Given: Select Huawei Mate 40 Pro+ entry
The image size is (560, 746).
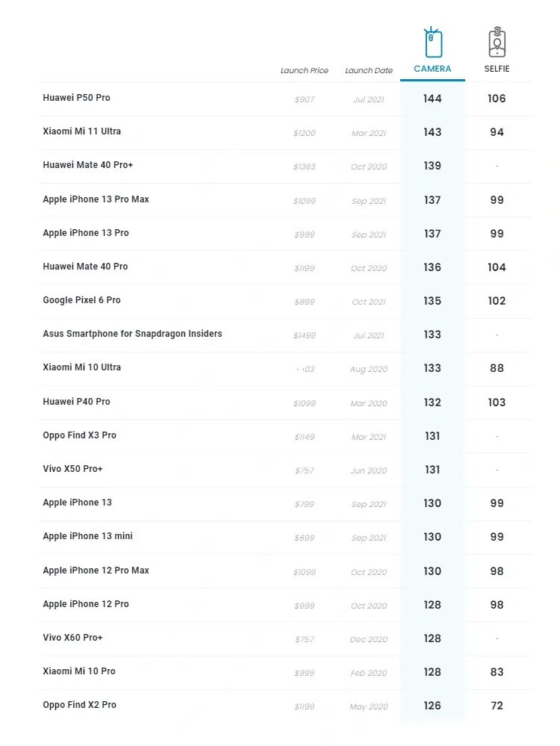Looking at the screenshot, I should click(87, 165).
